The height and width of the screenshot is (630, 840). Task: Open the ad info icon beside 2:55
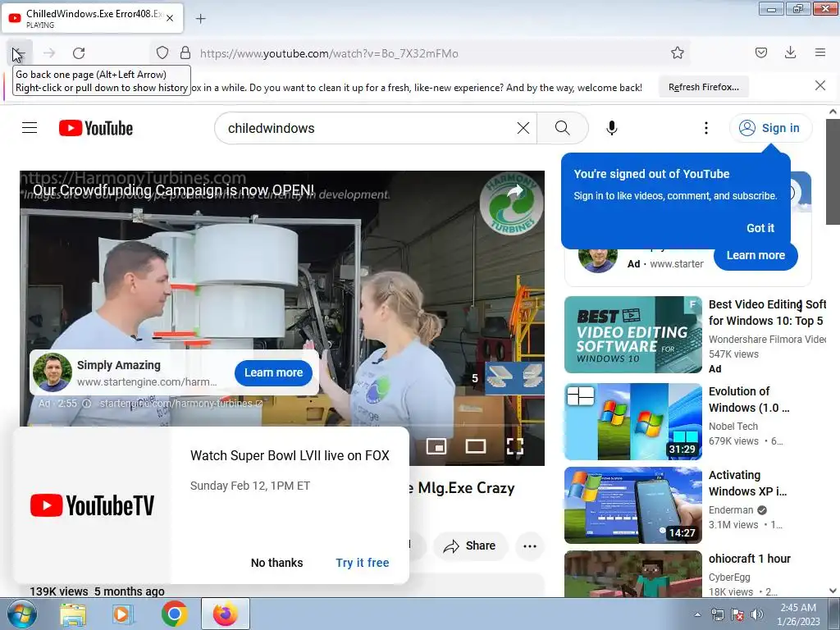[86, 404]
